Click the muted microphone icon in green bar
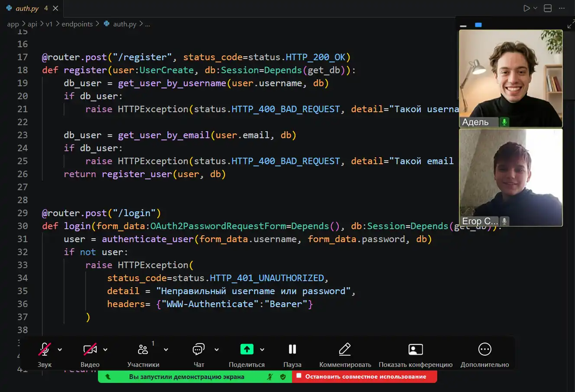Viewport: 575px width, 392px height. coord(270,377)
